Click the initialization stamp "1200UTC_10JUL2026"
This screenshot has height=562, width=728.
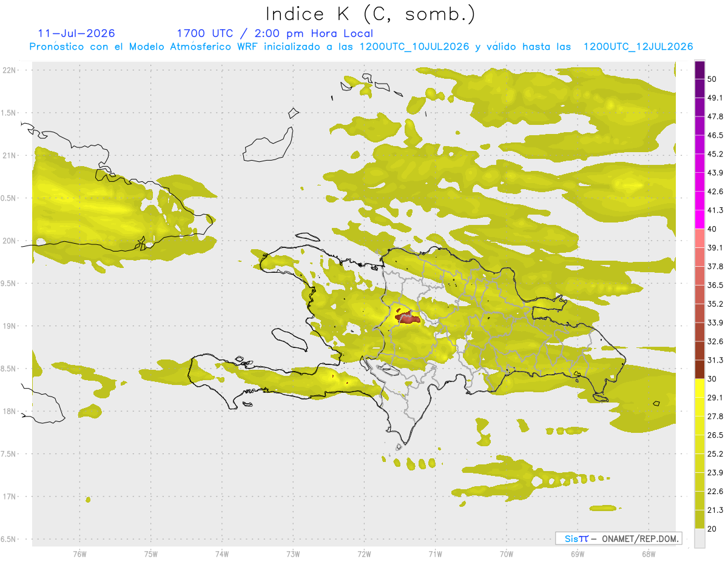coord(414,47)
